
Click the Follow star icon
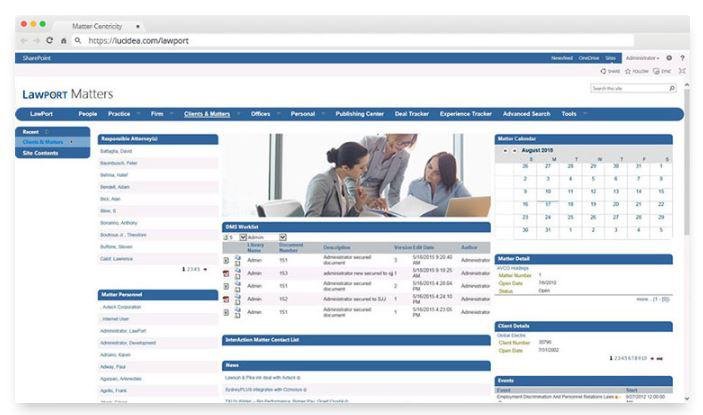(628, 71)
